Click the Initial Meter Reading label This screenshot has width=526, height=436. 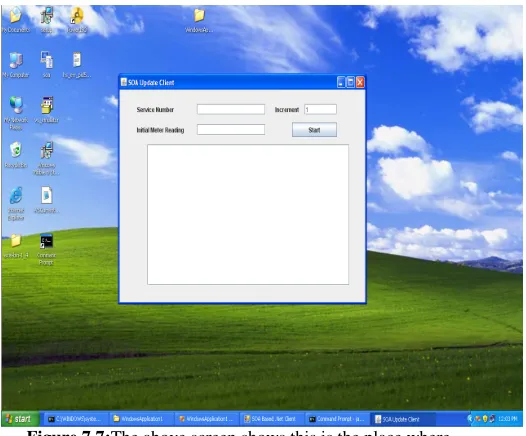(160, 130)
